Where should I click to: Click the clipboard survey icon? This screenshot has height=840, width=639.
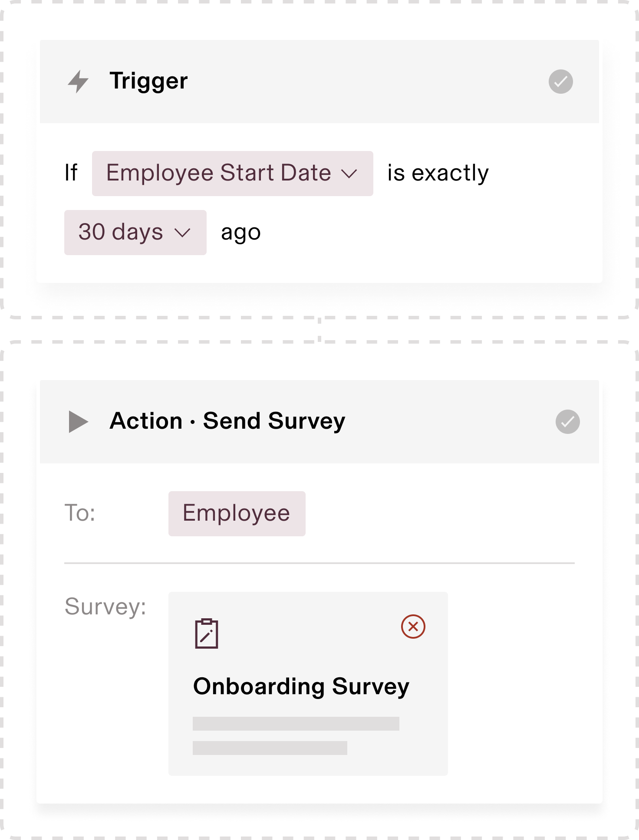point(207,633)
